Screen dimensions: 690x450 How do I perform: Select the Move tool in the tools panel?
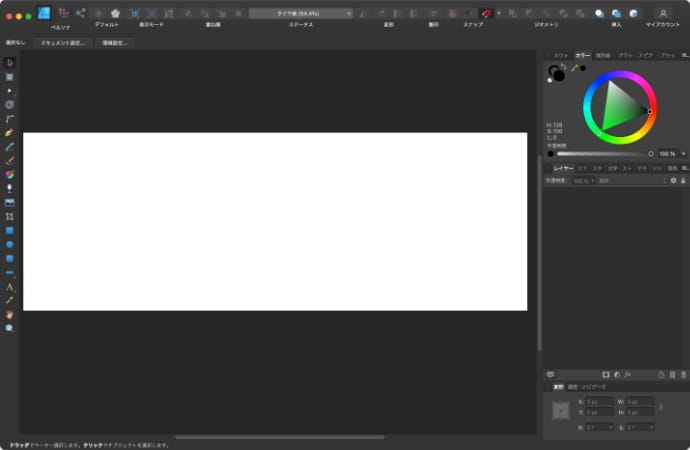click(x=9, y=62)
